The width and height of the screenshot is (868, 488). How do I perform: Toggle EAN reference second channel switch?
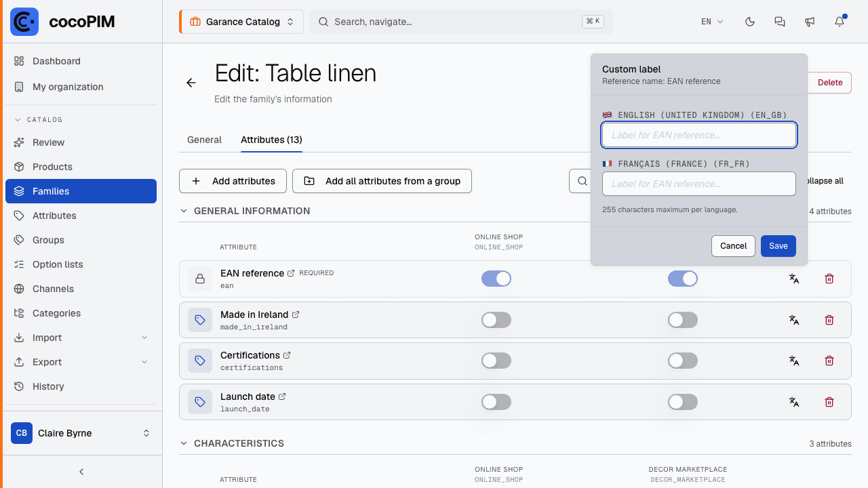[x=683, y=279]
